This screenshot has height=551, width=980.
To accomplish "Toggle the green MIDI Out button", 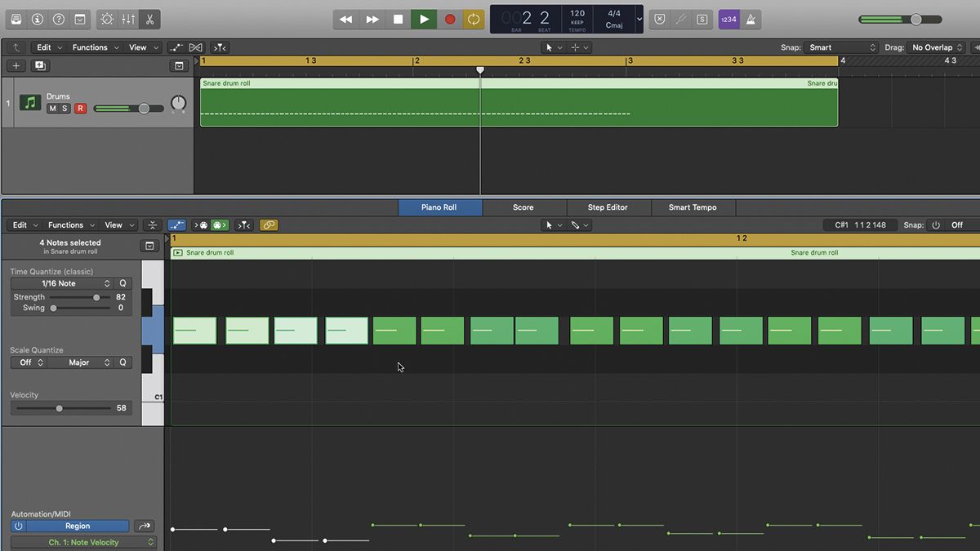I will pos(220,225).
